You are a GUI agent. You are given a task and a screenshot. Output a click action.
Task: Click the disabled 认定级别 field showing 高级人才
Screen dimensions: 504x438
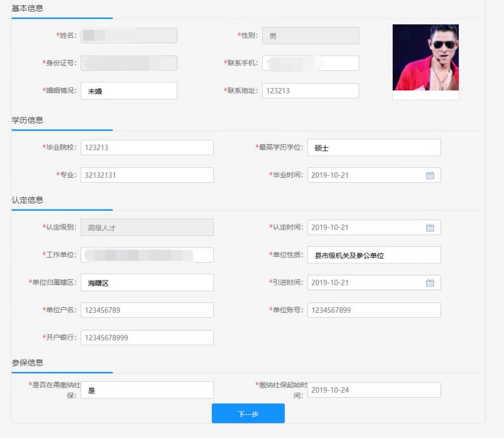click(x=147, y=228)
